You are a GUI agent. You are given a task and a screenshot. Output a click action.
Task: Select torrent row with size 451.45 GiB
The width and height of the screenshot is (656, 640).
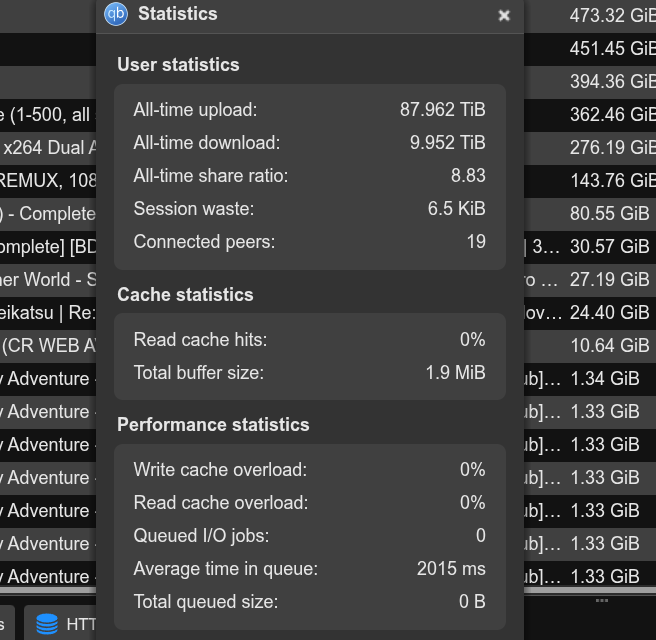590,49
